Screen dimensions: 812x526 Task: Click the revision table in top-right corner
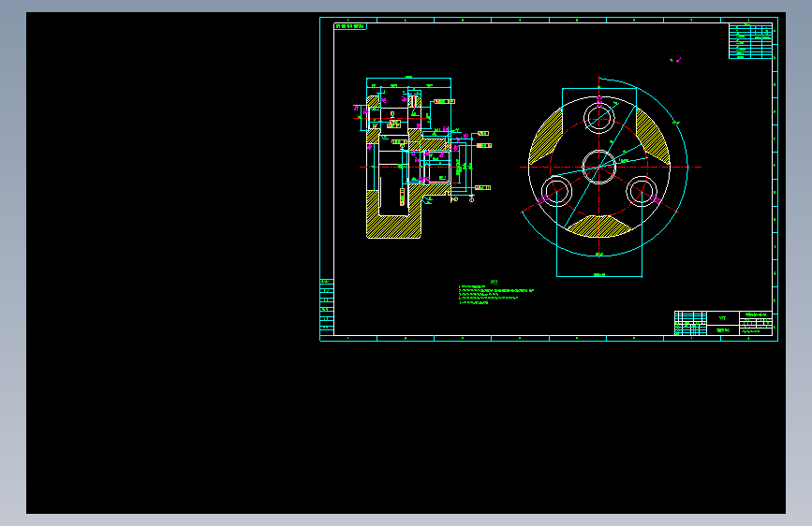tap(750, 41)
